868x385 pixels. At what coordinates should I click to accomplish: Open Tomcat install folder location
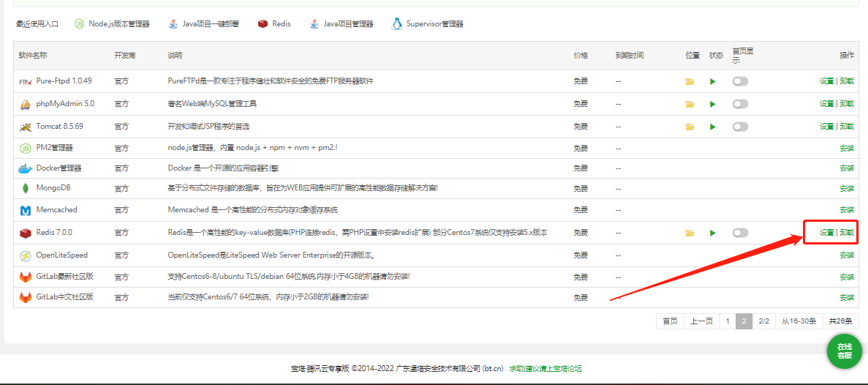click(689, 127)
